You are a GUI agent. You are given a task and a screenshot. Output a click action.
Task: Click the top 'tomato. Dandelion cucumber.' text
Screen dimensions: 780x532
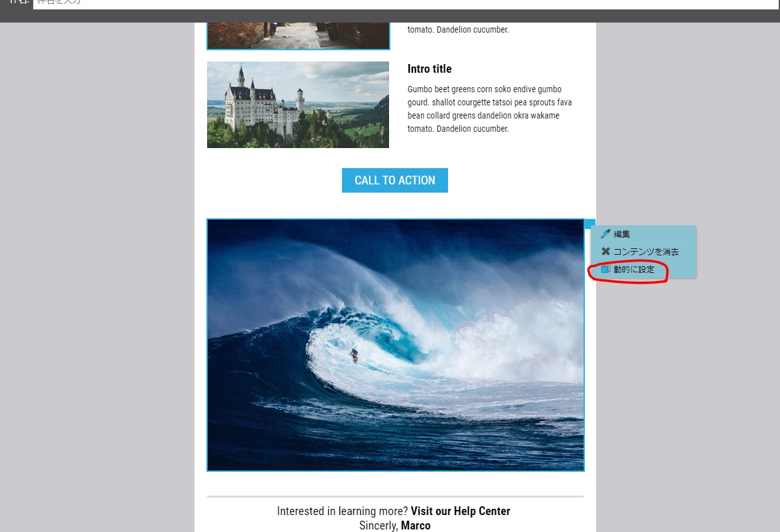(x=458, y=29)
